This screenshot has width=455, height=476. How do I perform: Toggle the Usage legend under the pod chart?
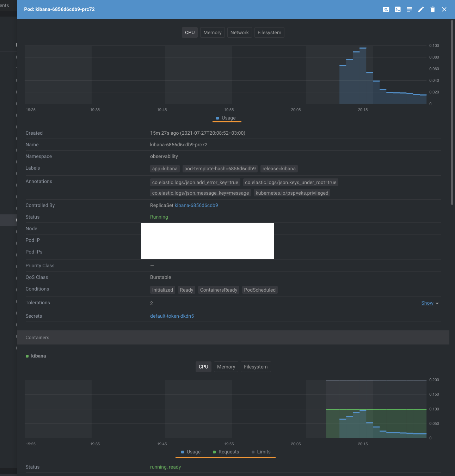pyautogui.click(x=227, y=118)
